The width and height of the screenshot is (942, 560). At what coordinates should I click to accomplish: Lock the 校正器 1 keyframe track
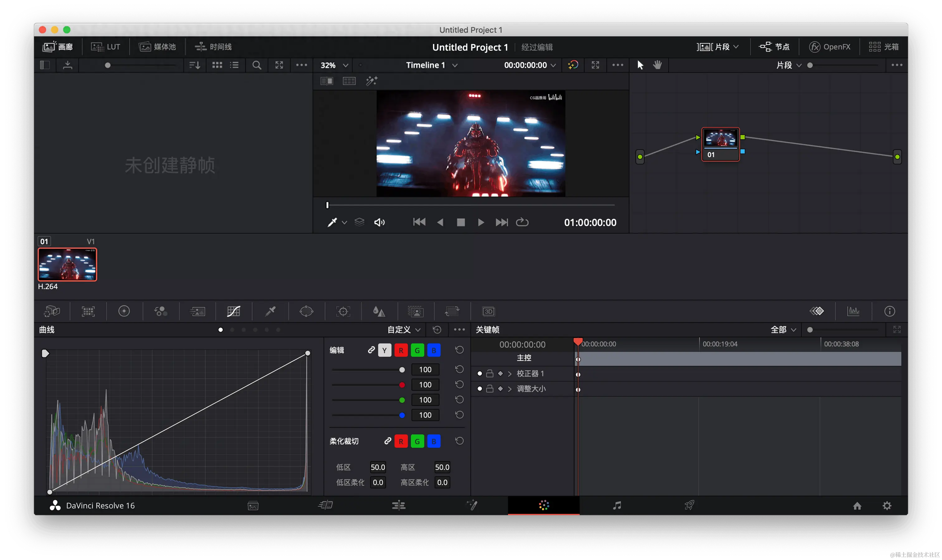[489, 373]
